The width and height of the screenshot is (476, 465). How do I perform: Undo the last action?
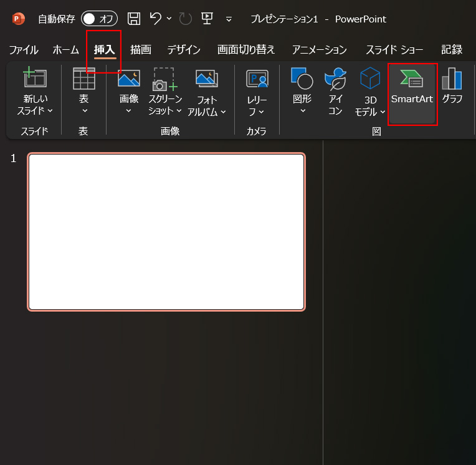tap(156, 19)
